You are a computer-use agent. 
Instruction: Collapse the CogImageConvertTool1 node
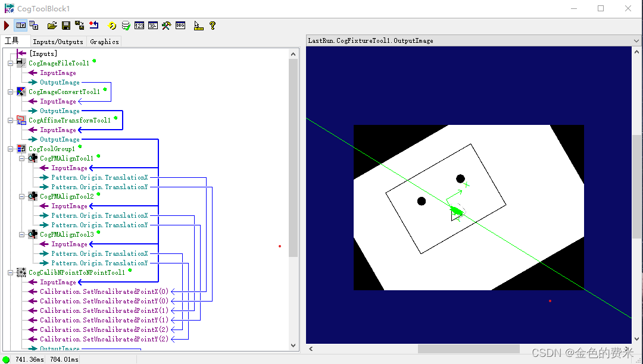pyautogui.click(x=11, y=92)
